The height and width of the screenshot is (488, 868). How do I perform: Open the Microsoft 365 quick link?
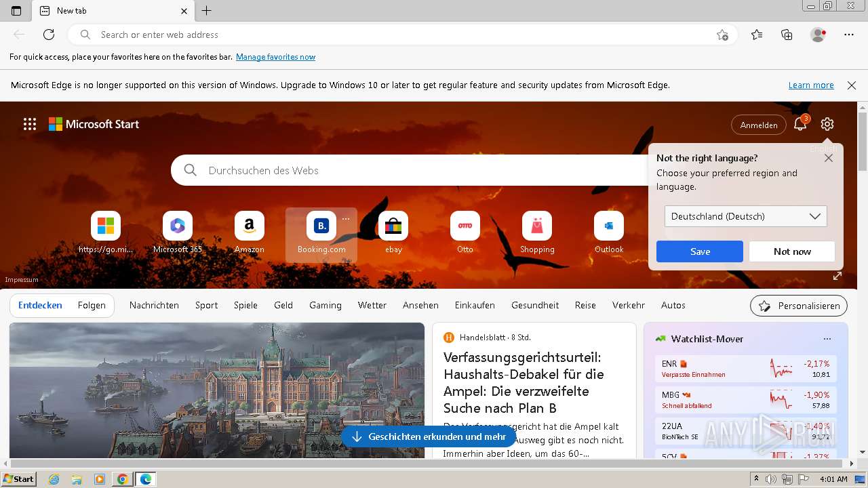tap(178, 232)
